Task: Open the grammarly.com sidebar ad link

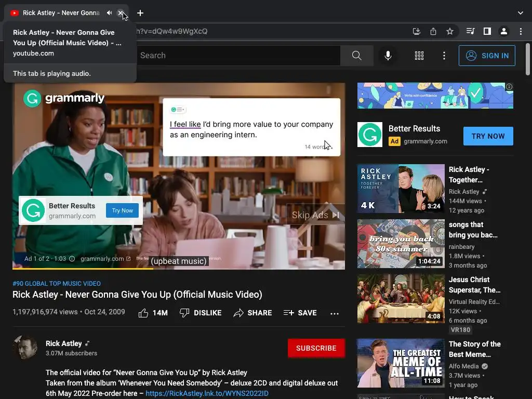Action: (x=425, y=141)
